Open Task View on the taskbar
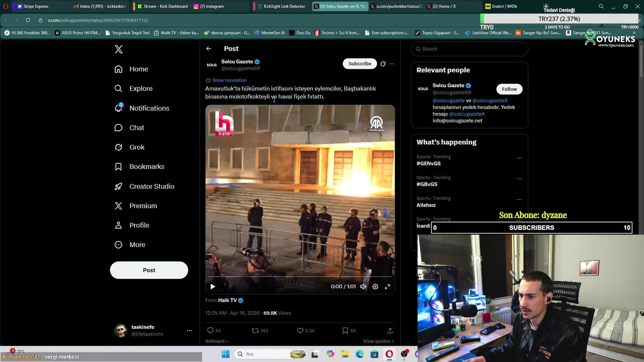The height and width of the screenshot is (362, 644). tap(315, 354)
